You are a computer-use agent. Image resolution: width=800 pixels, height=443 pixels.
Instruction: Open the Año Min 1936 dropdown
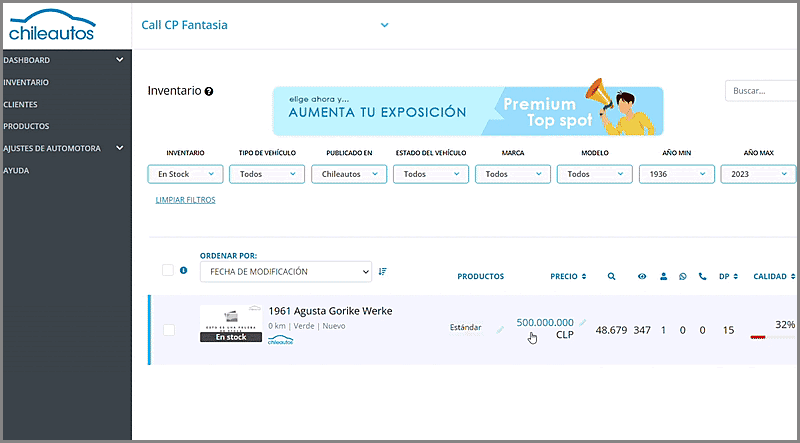coord(677,174)
